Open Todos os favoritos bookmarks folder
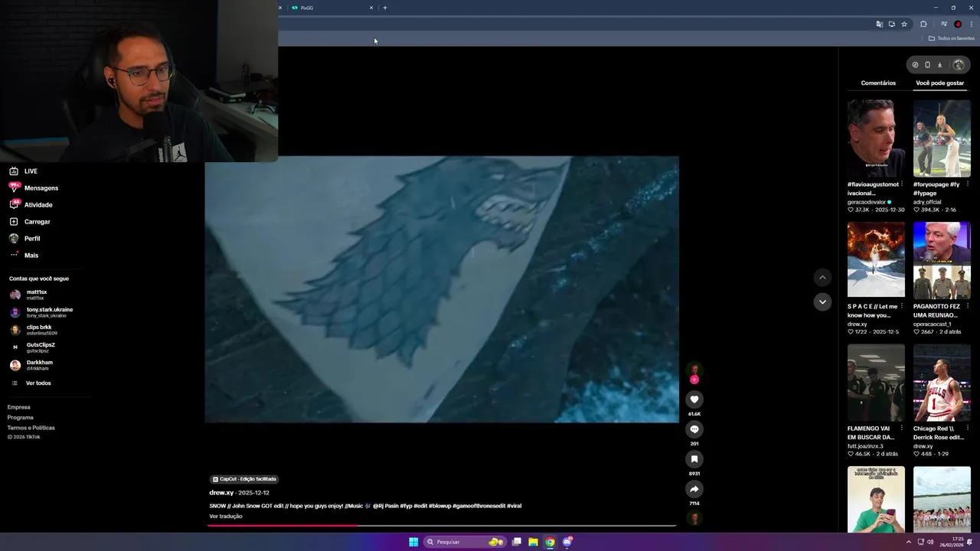Screen dimensions: 980x551 952,38
